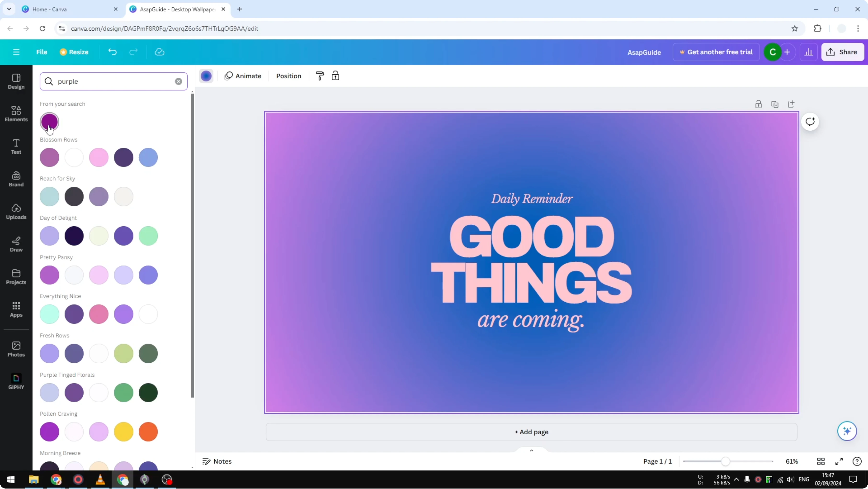The width and height of the screenshot is (868, 489).
Task: Open the Brand panel
Action: tap(16, 179)
